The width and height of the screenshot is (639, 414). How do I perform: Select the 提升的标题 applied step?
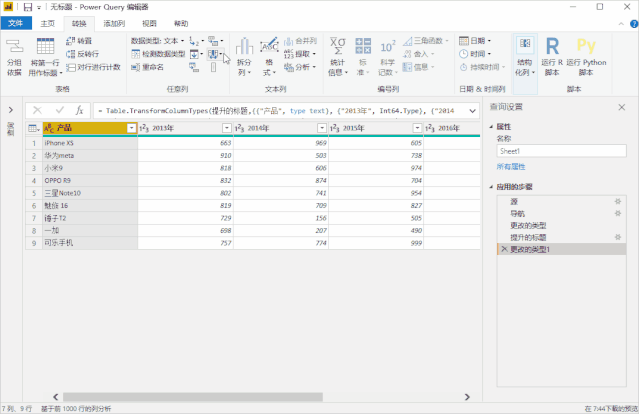click(528, 237)
